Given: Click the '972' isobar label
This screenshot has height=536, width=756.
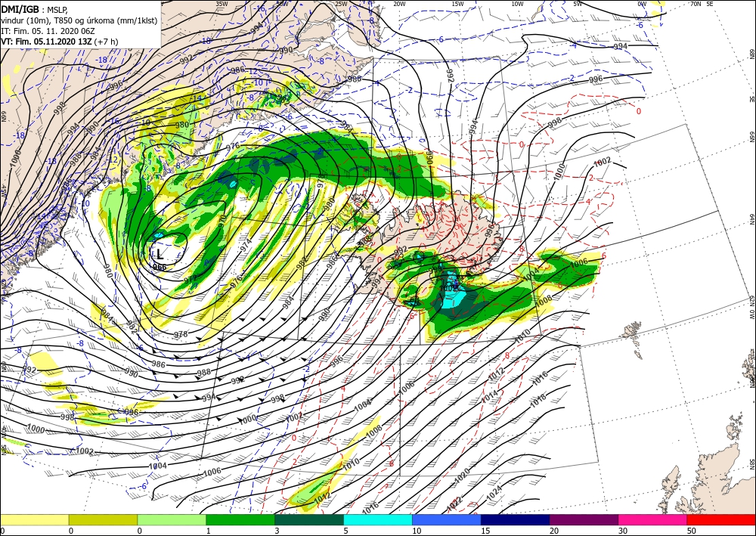Looking at the screenshot, I should tap(191, 279).
